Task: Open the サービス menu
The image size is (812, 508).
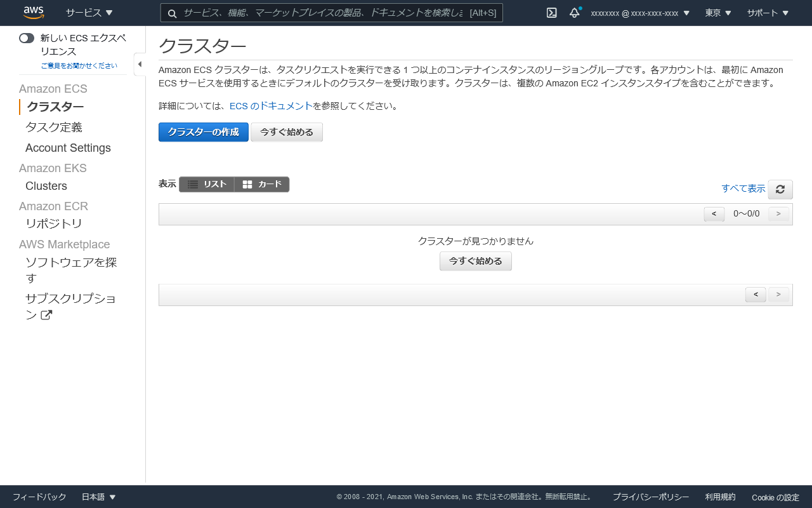Action: (x=88, y=12)
